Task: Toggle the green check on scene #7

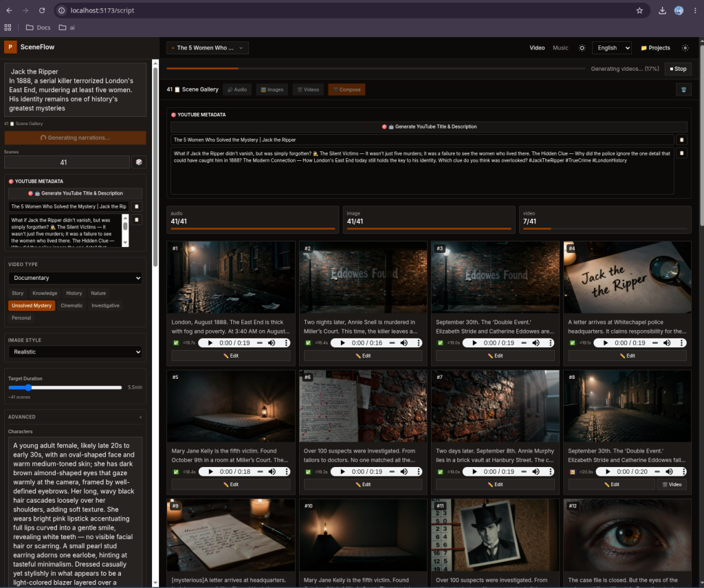Action: 440,472
